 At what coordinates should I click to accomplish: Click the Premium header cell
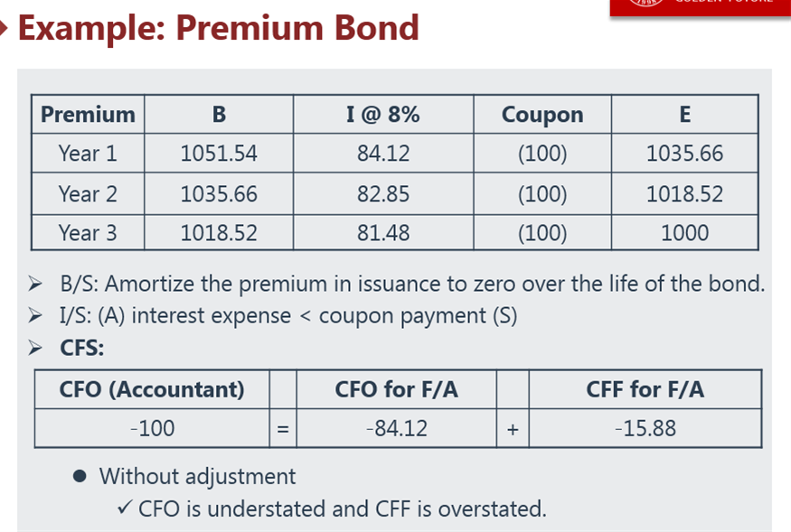point(88,115)
